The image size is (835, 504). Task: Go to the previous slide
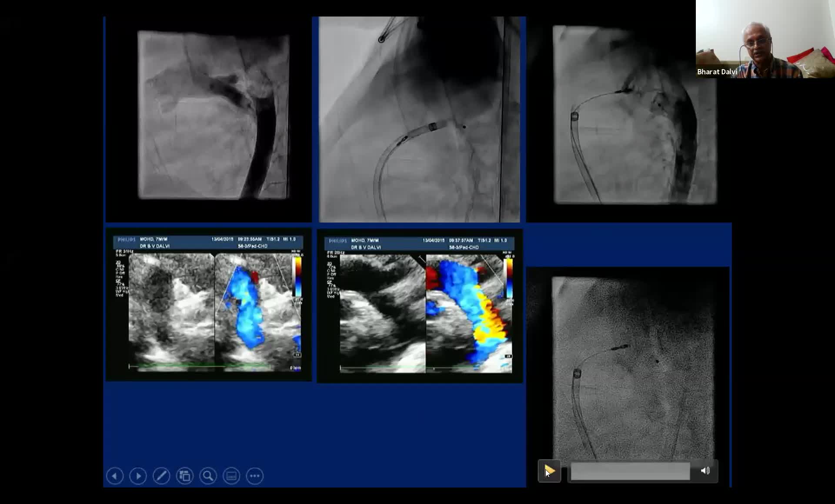click(115, 476)
